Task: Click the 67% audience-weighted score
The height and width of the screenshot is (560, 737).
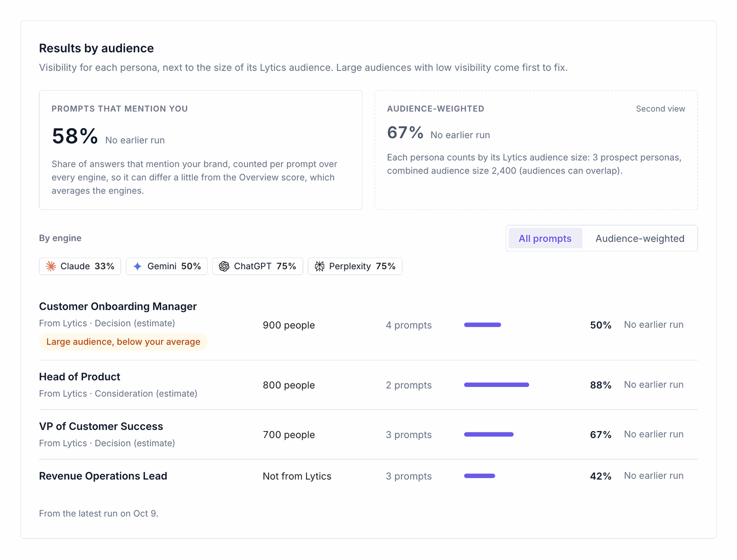Action: [x=405, y=133]
